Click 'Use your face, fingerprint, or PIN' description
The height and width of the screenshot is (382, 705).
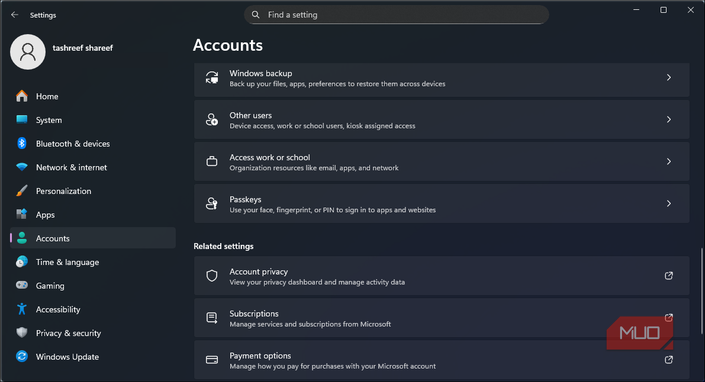[332, 210]
